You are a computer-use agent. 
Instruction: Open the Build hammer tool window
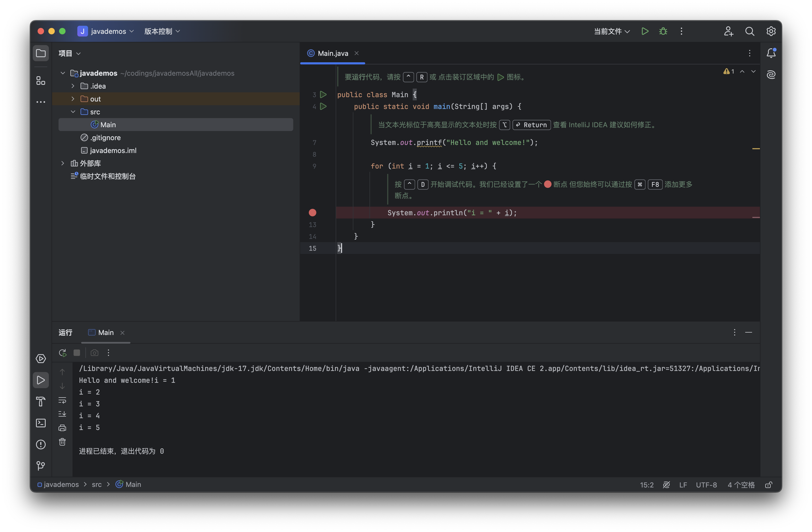tap(41, 401)
